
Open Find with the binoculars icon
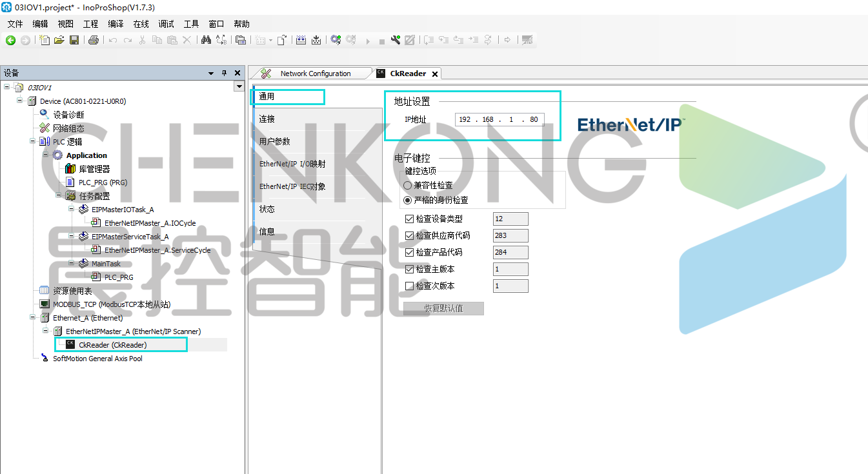(x=206, y=41)
